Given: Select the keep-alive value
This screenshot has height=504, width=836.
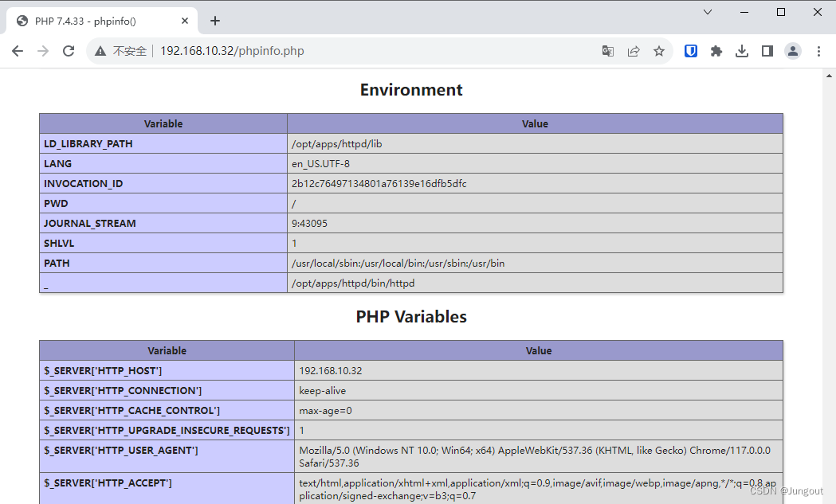Looking at the screenshot, I should [x=322, y=390].
